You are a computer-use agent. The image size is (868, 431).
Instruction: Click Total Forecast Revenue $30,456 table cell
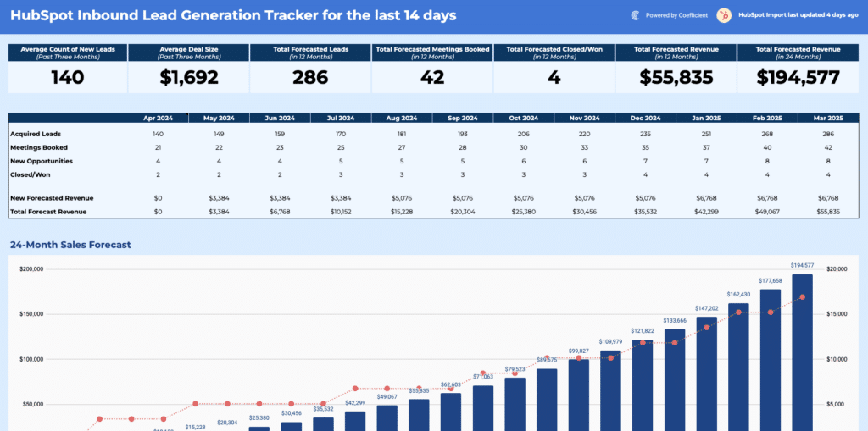point(584,212)
